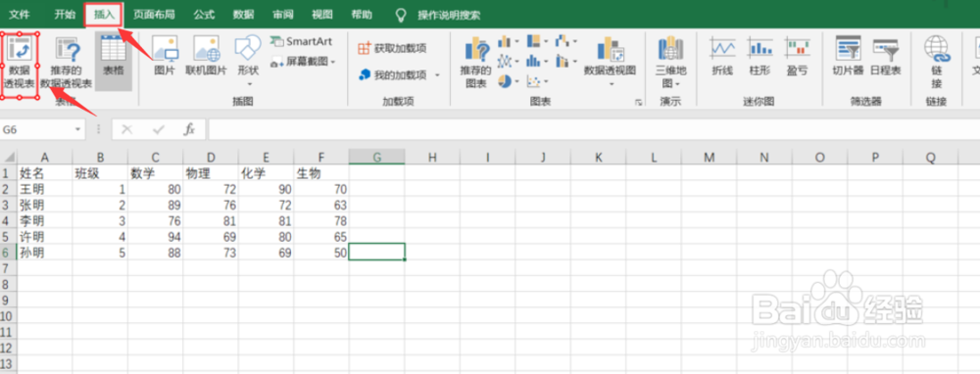Expand the Name Box dropdown arrow
This screenshot has height=374, width=980.
(x=78, y=129)
